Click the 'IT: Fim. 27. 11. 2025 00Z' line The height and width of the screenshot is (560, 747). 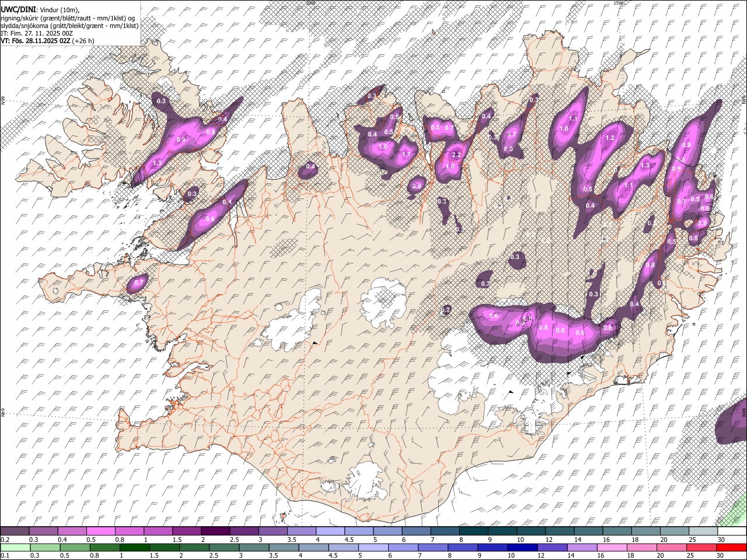coord(37,33)
